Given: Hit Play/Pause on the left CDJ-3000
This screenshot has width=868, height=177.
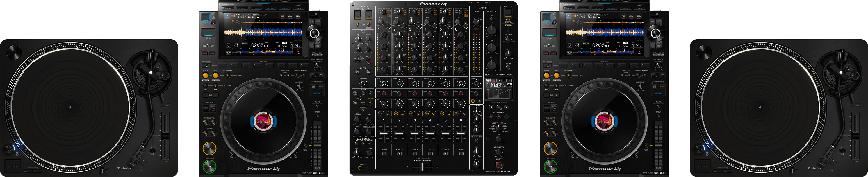Looking at the screenshot, I should [209, 166].
